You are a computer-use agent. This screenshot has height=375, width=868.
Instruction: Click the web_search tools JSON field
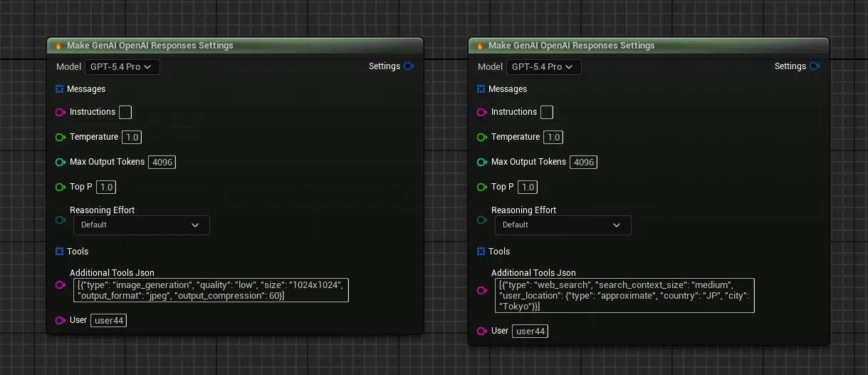point(624,295)
